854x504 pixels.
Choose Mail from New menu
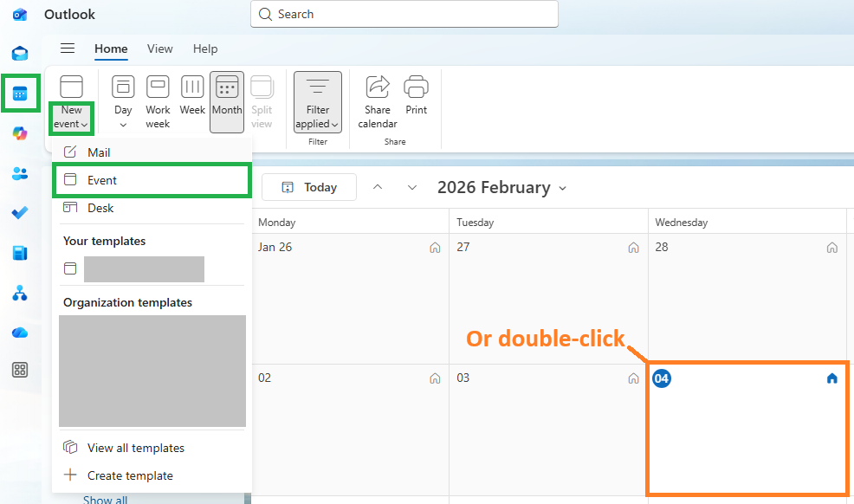(x=152, y=152)
